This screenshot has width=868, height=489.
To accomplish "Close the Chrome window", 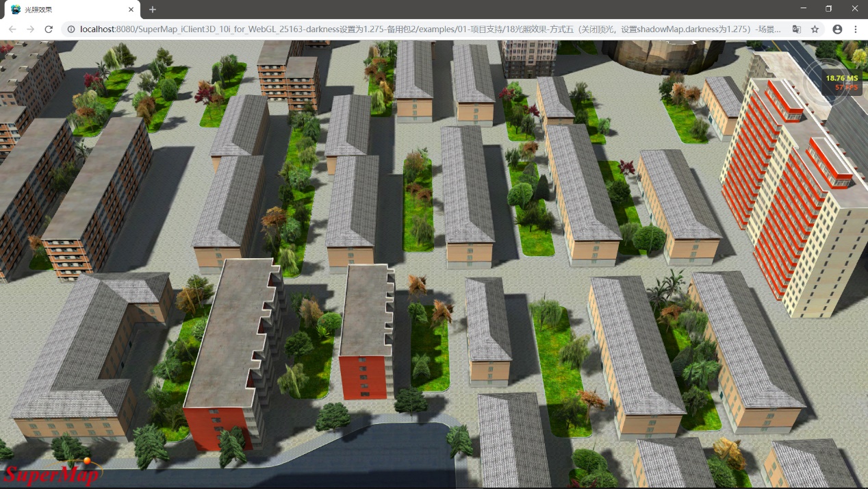I will [x=854, y=9].
